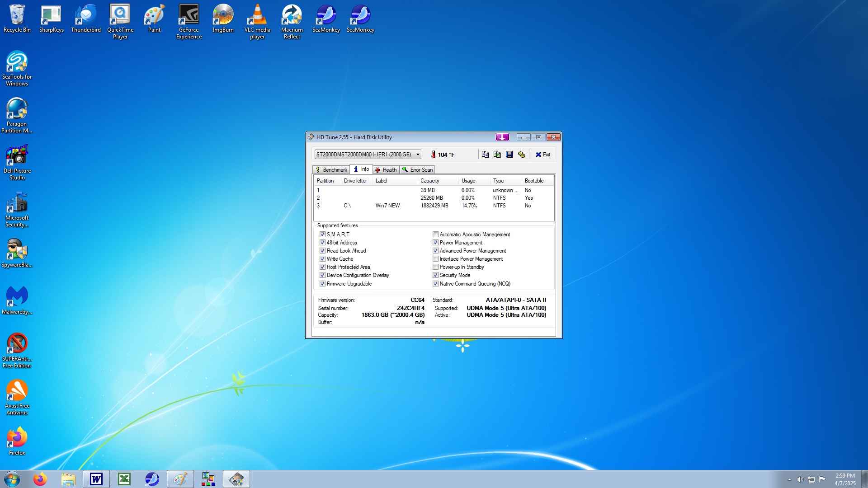
Task: Open SharpKeys desktop shortcut
Action: [52, 19]
